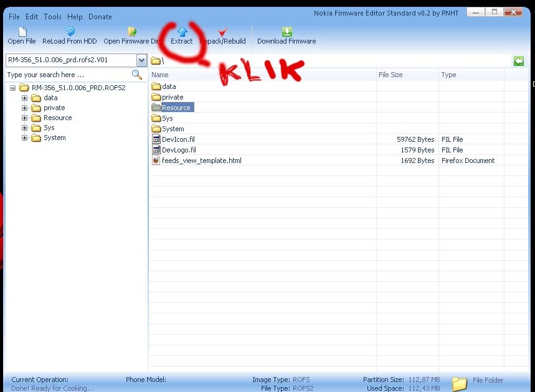Select private folder in tree
This screenshot has height=392, width=535.
coord(54,108)
